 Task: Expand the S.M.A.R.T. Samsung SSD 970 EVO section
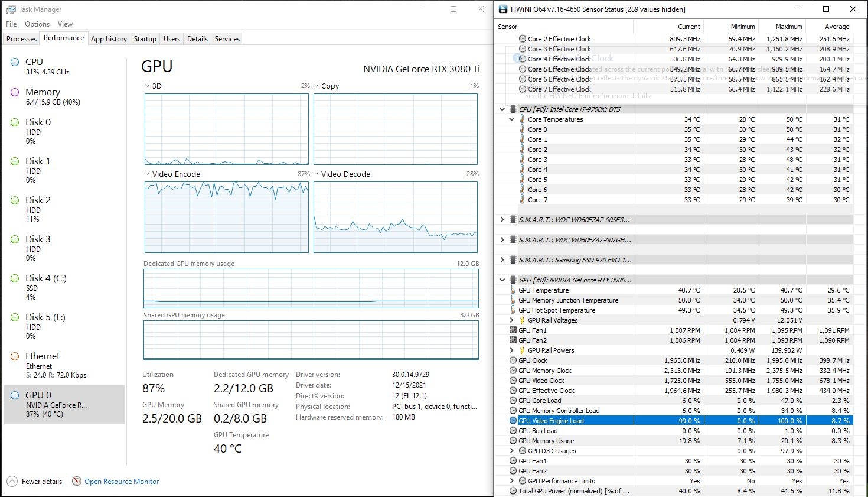502,260
